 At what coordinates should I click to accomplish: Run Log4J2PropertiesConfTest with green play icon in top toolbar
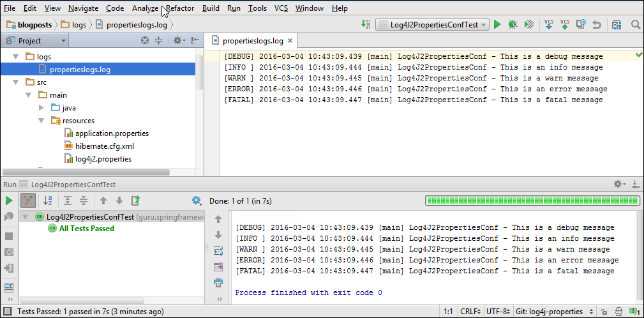[x=497, y=25]
